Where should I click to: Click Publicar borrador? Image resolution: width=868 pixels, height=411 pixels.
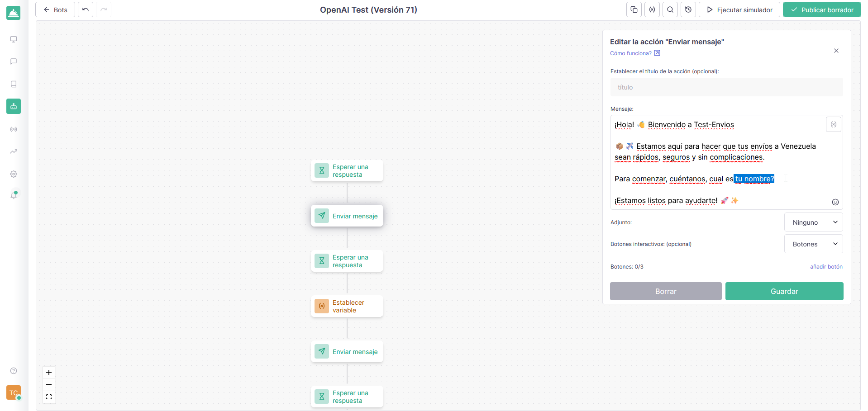[x=822, y=9]
